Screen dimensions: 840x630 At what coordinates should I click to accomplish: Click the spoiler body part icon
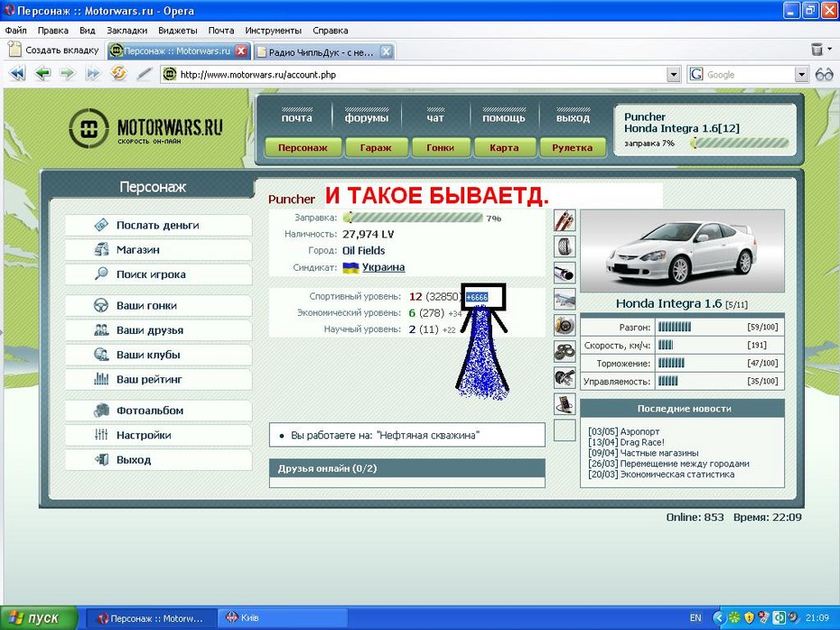click(x=565, y=299)
